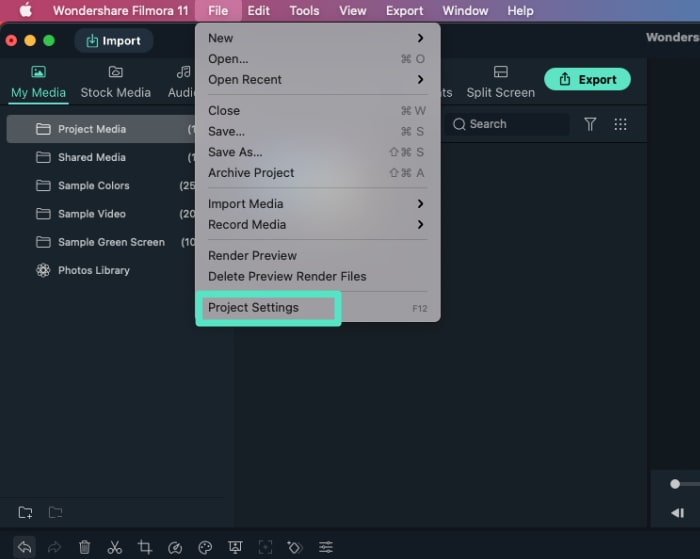The height and width of the screenshot is (559, 700).
Task: Open the Apple menu
Action: tap(26, 10)
